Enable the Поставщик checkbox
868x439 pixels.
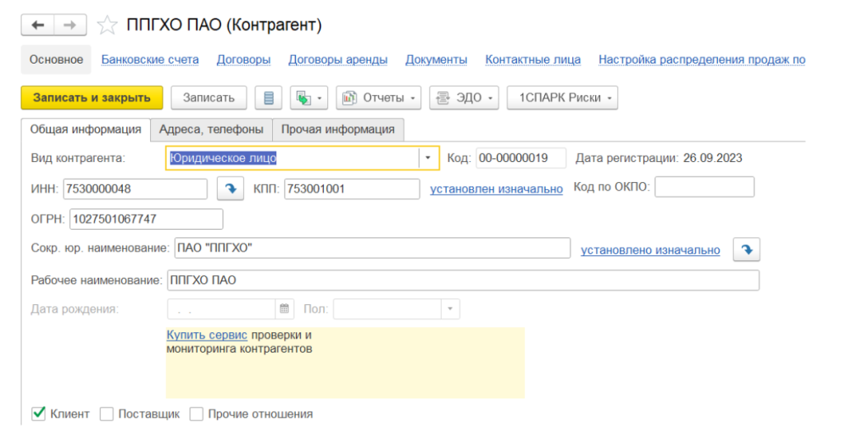pyautogui.click(x=107, y=414)
